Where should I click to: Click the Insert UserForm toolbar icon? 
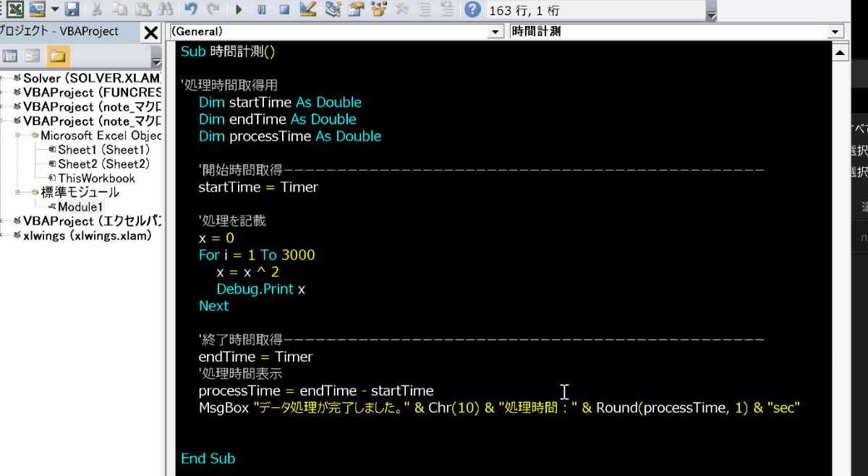click(x=38, y=9)
